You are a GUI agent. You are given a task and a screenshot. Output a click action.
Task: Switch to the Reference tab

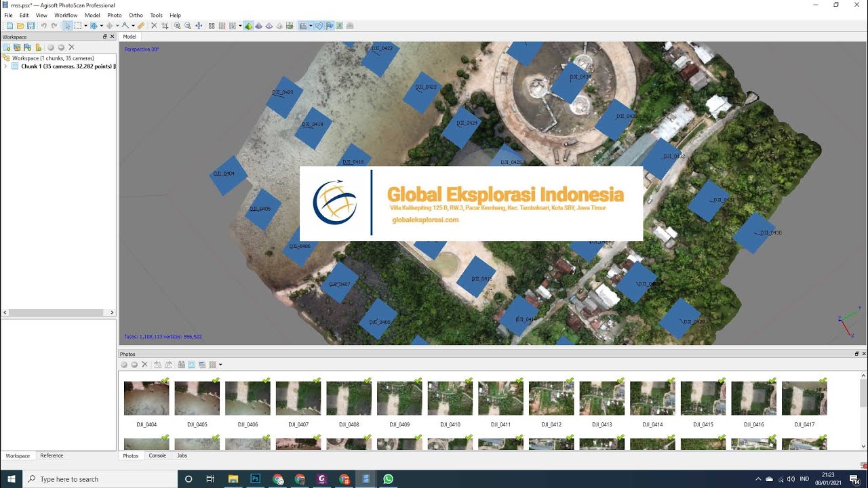pos(52,455)
